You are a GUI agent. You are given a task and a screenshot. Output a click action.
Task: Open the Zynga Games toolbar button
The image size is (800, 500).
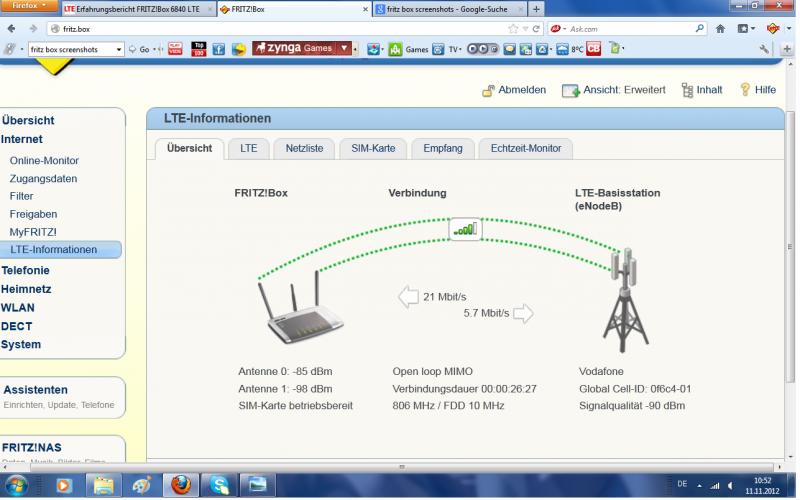(x=295, y=48)
